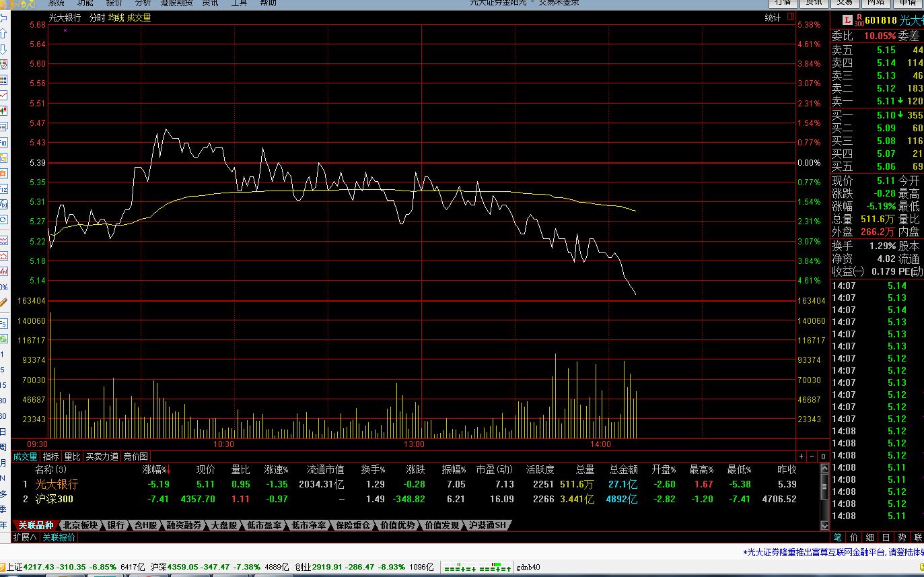The image size is (924, 577).
Task: Switch sub-chart to 买卖力道 view
Action: (x=102, y=456)
